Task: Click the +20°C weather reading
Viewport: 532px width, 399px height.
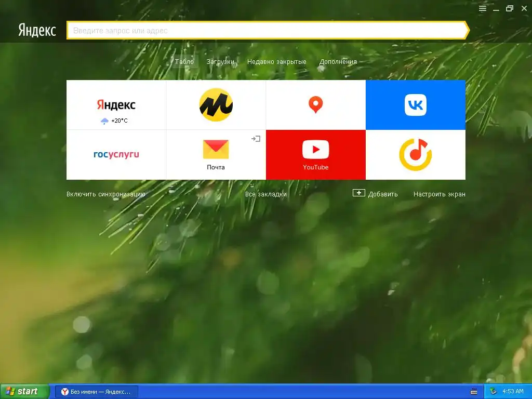Action: click(x=119, y=121)
